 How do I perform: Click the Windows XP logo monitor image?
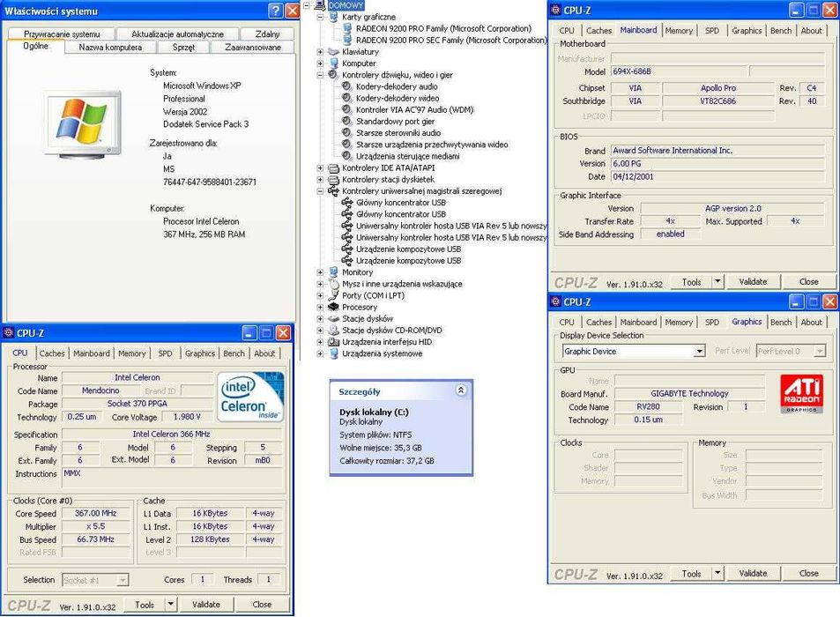point(83,126)
